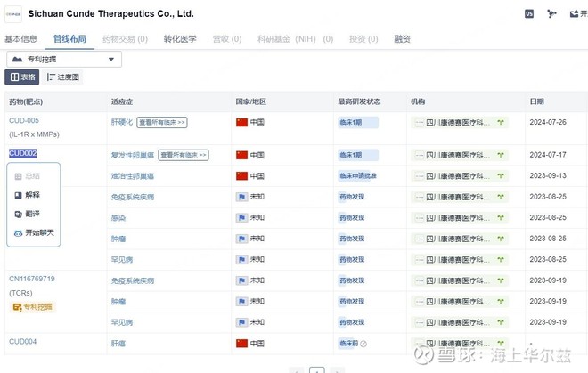The width and height of the screenshot is (588, 373).
Task: Click tree icon in 罕见病 row dated 2023-09-19
Action: click(501, 322)
